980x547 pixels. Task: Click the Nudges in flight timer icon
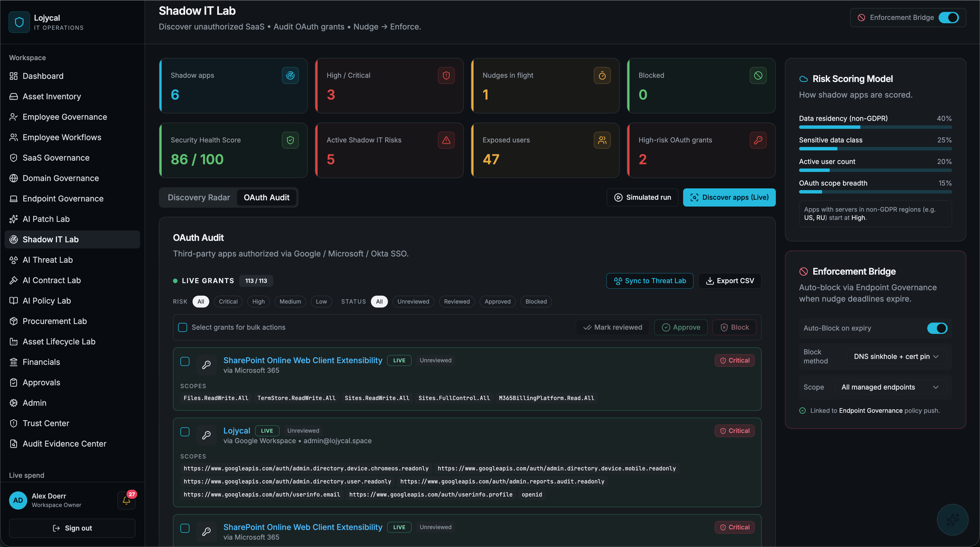click(x=602, y=75)
